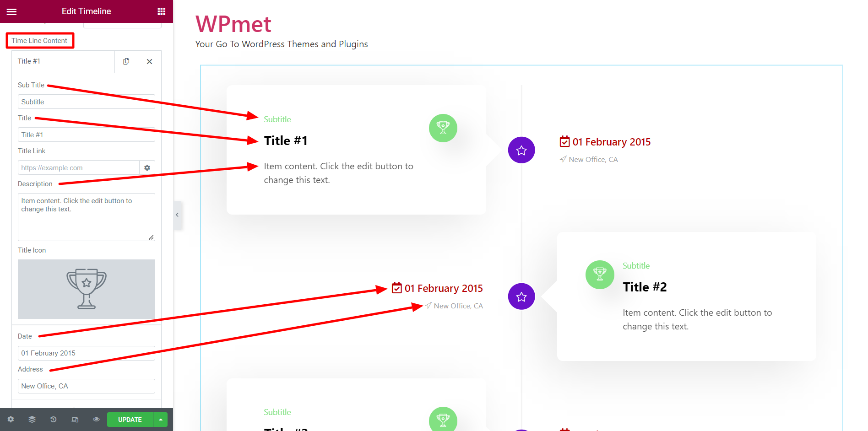Open the Elementor hamburger menu

11,11
